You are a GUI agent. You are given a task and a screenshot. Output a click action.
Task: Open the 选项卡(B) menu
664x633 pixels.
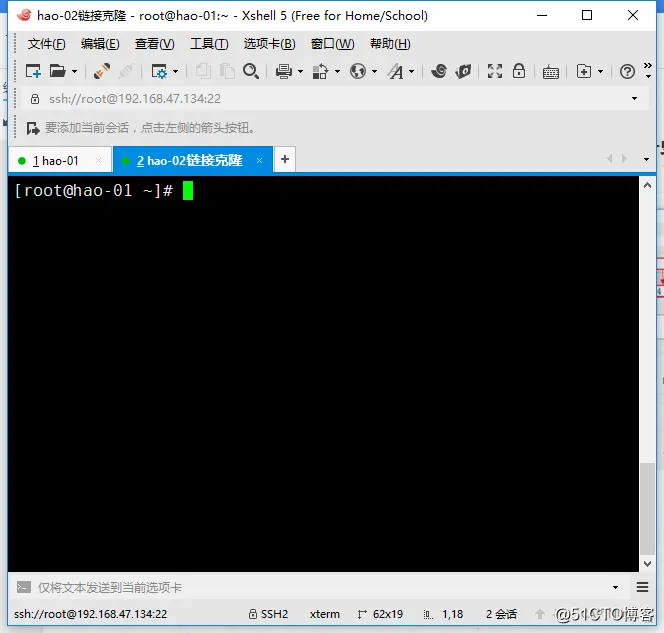269,44
